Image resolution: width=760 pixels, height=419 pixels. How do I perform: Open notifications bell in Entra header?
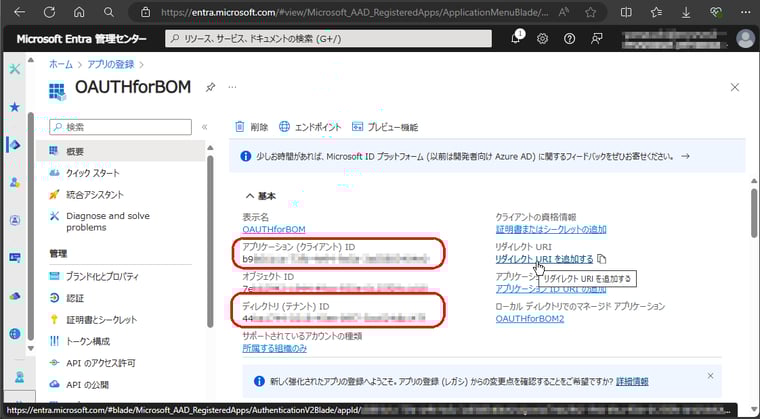coord(516,38)
